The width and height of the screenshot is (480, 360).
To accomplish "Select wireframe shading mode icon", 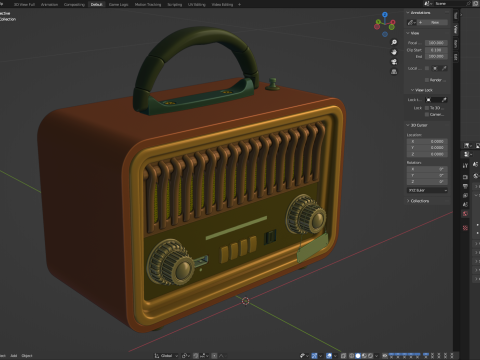I will [351, 356].
